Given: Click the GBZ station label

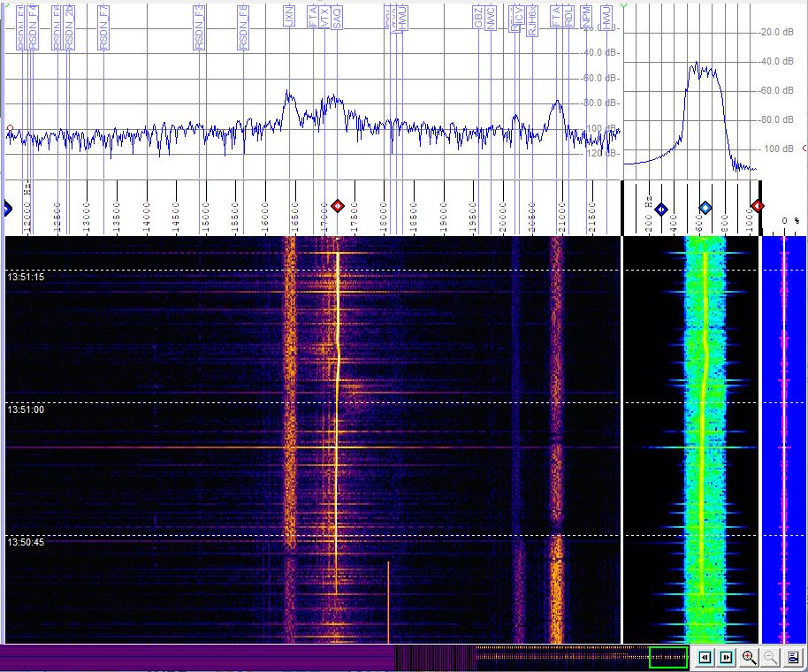Looking at the screenshot, I should (x=478, y=19).
